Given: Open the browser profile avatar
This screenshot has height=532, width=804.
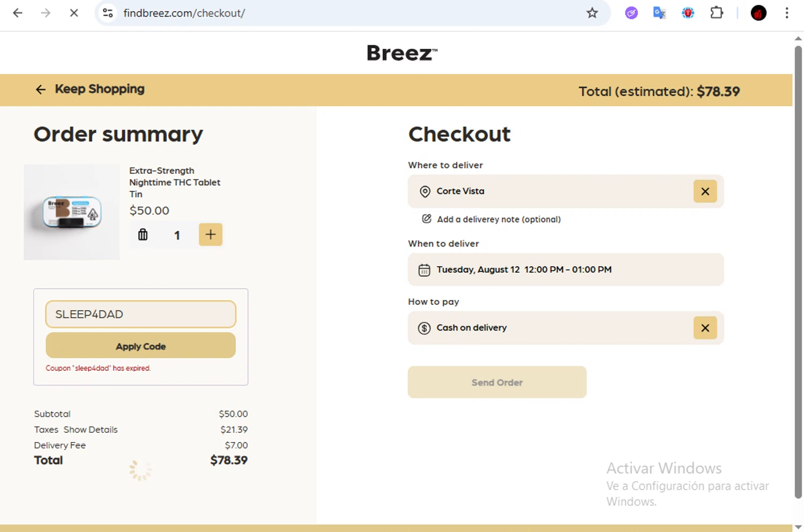Looking at the screenshot, I should [758, 13].
